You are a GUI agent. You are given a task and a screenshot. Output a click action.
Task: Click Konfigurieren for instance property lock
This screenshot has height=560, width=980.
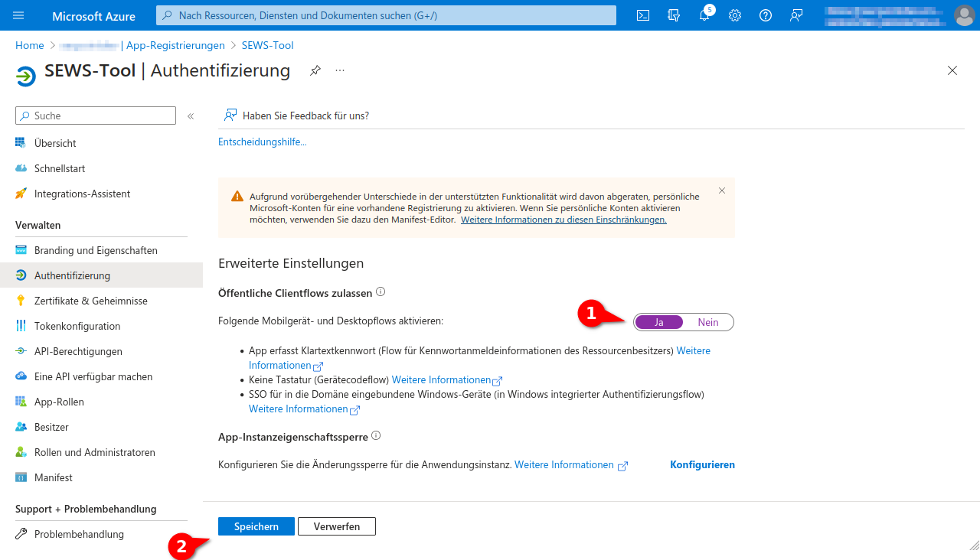[702, 464]
